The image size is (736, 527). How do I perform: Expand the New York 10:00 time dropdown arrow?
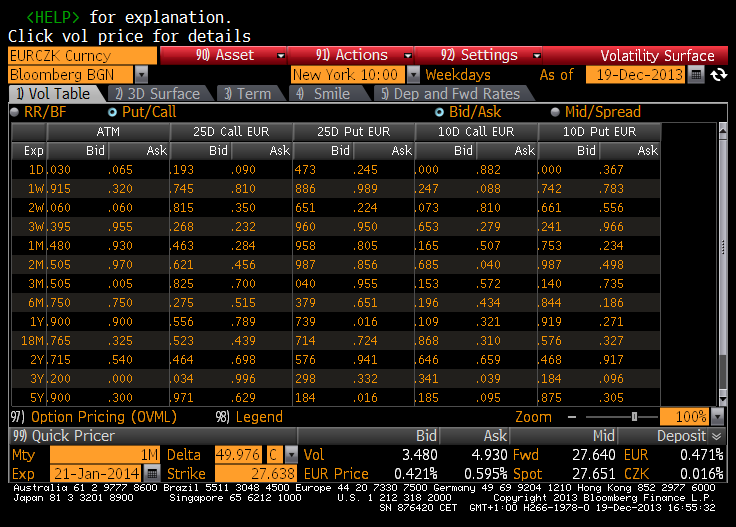[413, 75]
